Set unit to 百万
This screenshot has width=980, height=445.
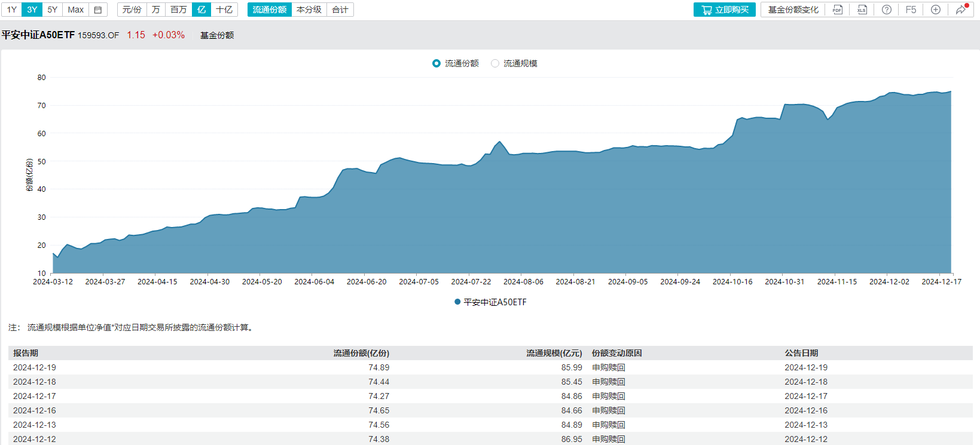[x=179, y=10]
